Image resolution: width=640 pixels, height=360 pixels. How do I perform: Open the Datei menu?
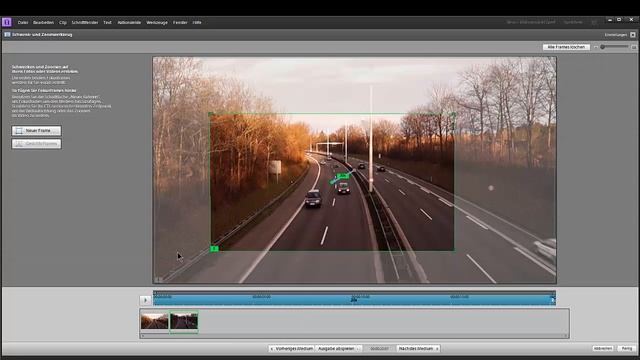pos(23,22)
